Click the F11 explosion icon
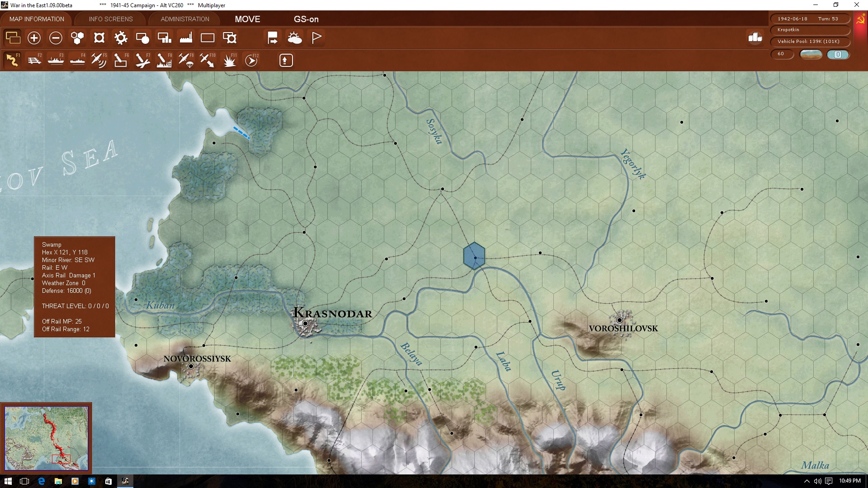This screenshot has width=868, height=488. [x=230, y=60]
